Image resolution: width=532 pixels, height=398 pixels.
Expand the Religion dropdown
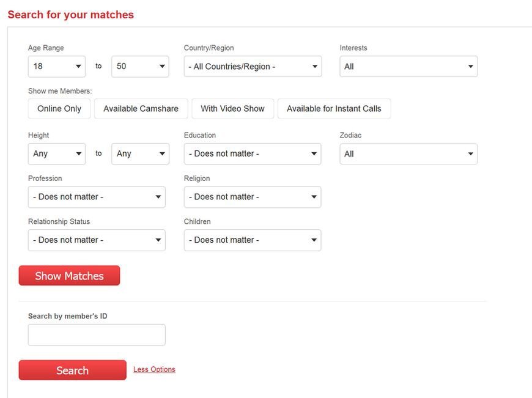click(253, 197)
